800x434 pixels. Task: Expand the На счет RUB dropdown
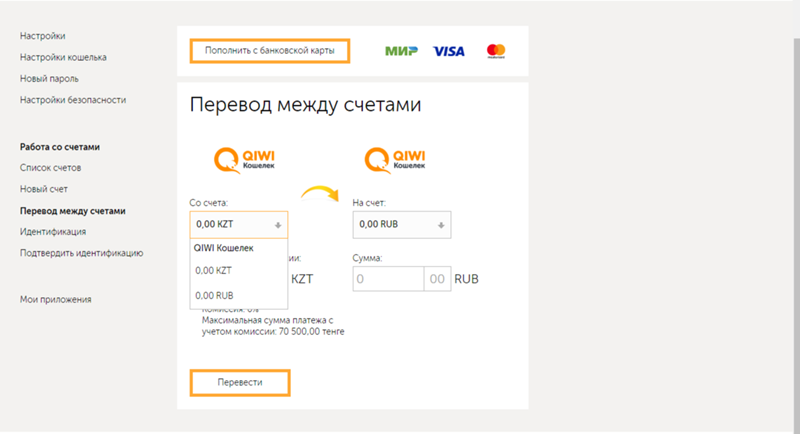coord(402,224)
